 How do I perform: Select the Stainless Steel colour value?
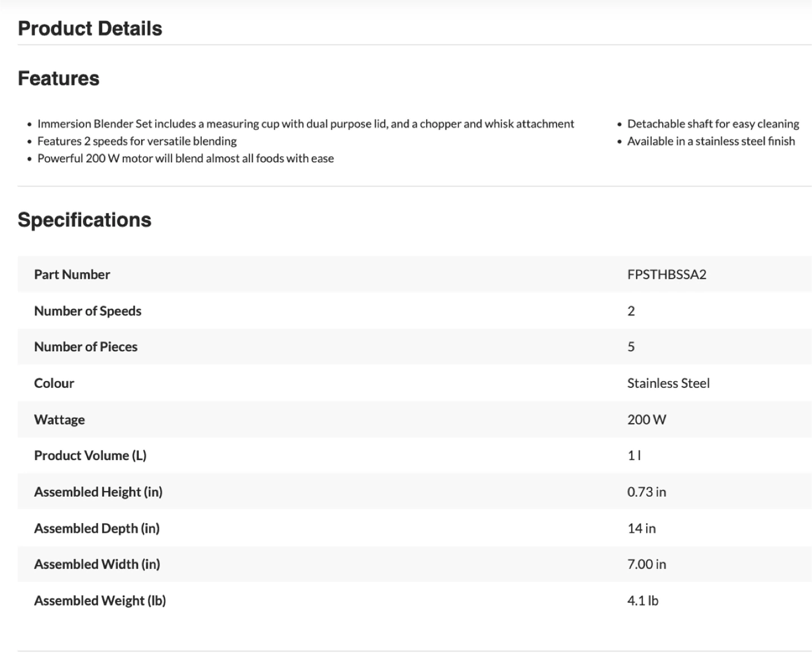coord(668,383)
